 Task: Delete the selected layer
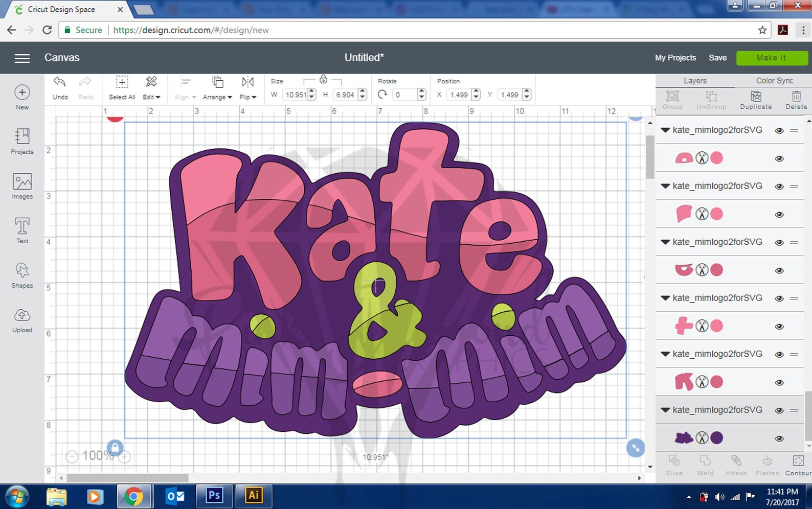coord(796,100)
